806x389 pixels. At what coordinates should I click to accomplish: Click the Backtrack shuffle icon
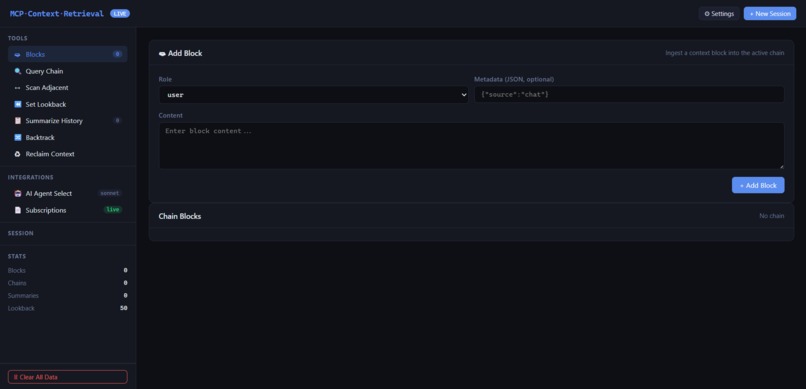pyautogui.click(x=17, y=137)
